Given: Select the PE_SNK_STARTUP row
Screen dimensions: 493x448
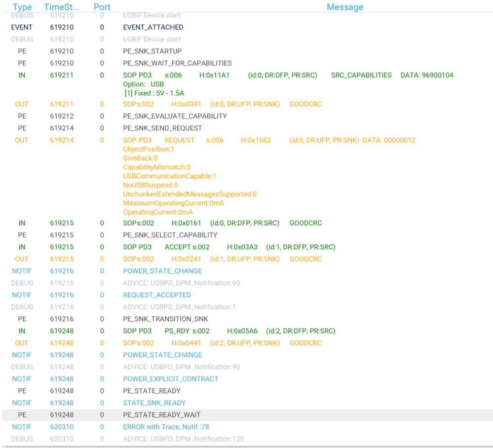Looking at the screenshot, I should tap(153, 51).
